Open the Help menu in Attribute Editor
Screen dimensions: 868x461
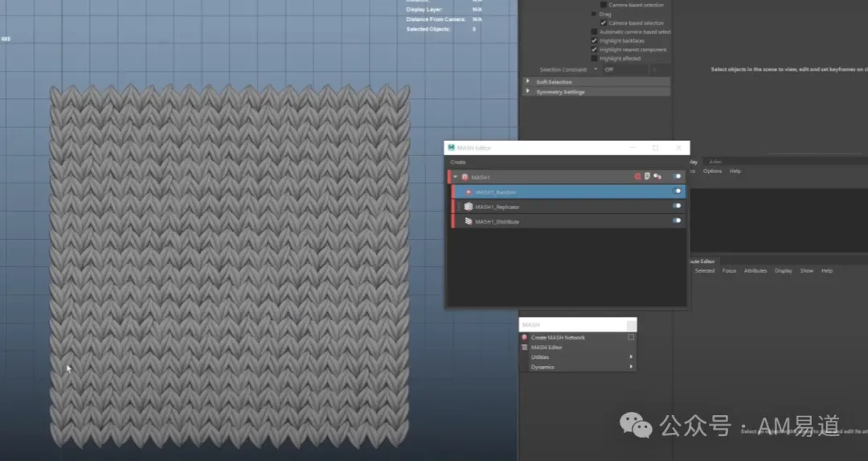click(826, 271)
